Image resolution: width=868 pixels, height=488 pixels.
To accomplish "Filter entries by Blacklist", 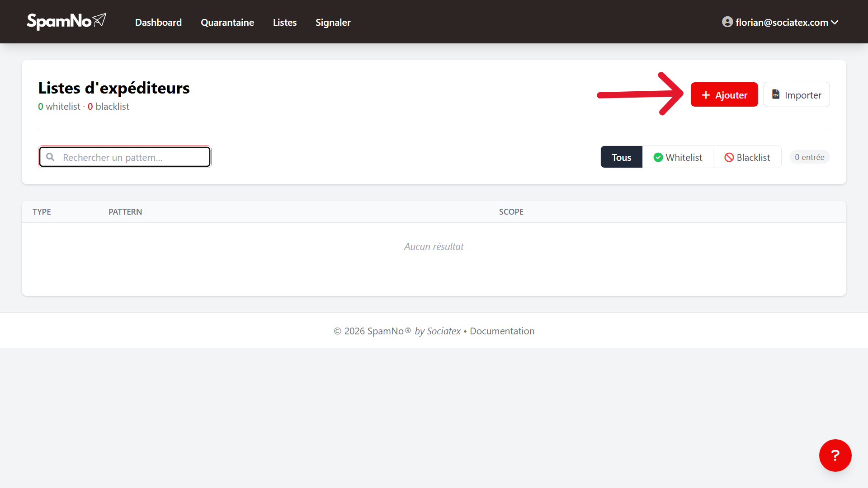I will coord(747,157).
